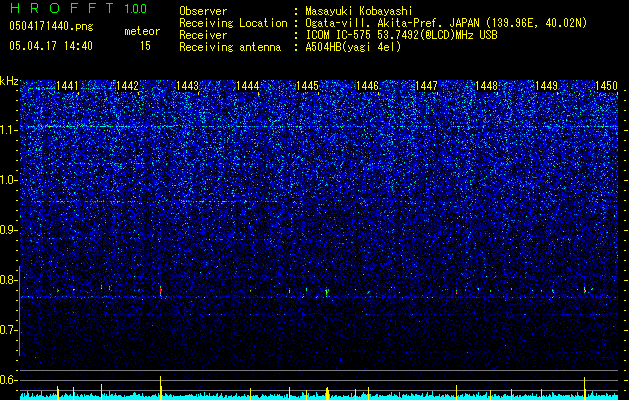The height and width of the screenshot is (400, 629).
Task: Click the location text Ogata-vill. Akita-Pref. JAPAN
Action: point(392,23)
